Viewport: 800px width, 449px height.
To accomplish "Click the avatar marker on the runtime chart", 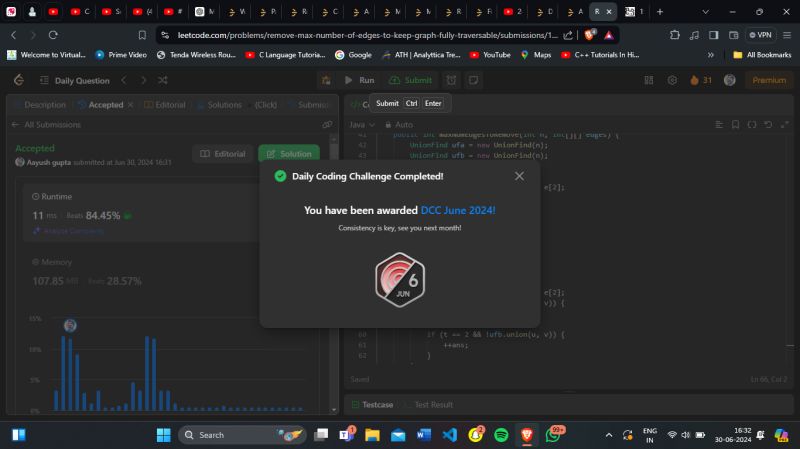I will pos(70,325).
